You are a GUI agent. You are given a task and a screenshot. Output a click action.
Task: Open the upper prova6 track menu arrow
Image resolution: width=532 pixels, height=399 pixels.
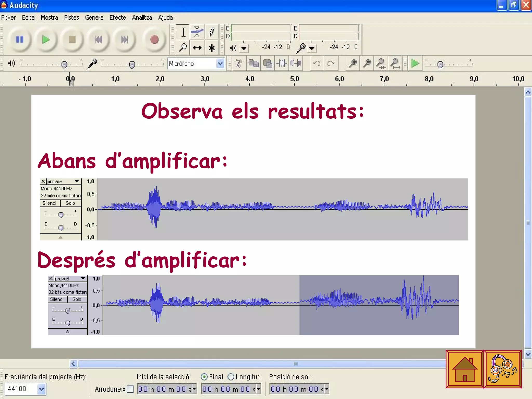point(77,181)
